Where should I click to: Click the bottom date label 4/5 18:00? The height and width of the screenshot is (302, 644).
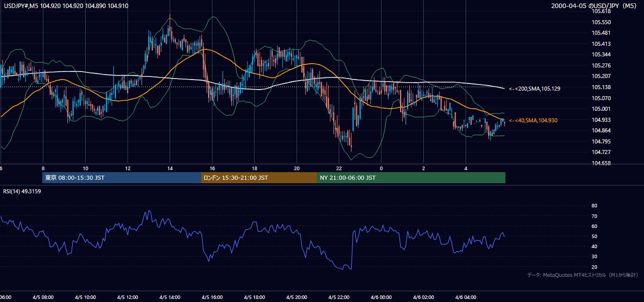click(254, 297)
